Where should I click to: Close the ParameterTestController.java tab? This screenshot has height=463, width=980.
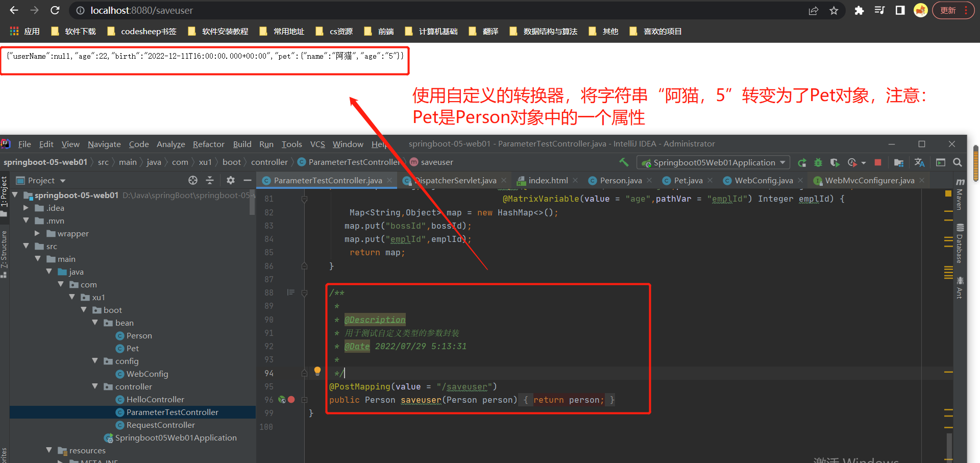point(389,180)
